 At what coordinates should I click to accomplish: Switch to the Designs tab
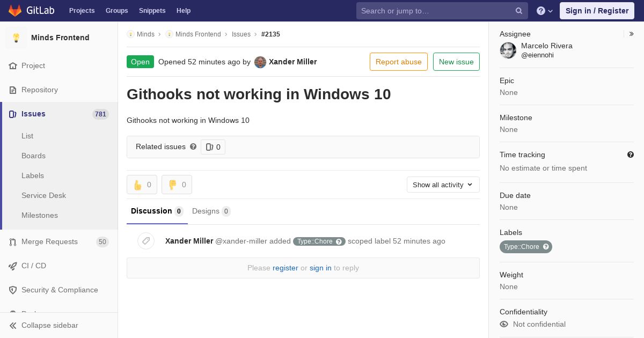click(x=211, y=211)
